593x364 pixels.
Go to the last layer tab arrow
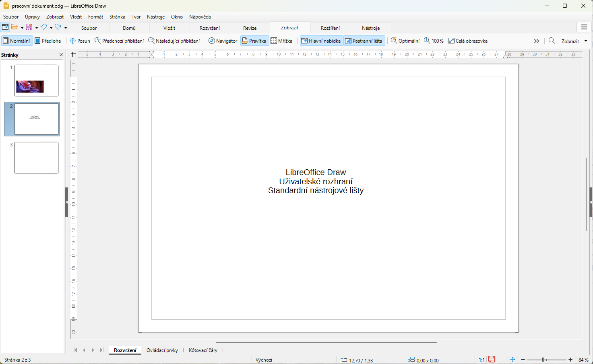coord(102,350)
